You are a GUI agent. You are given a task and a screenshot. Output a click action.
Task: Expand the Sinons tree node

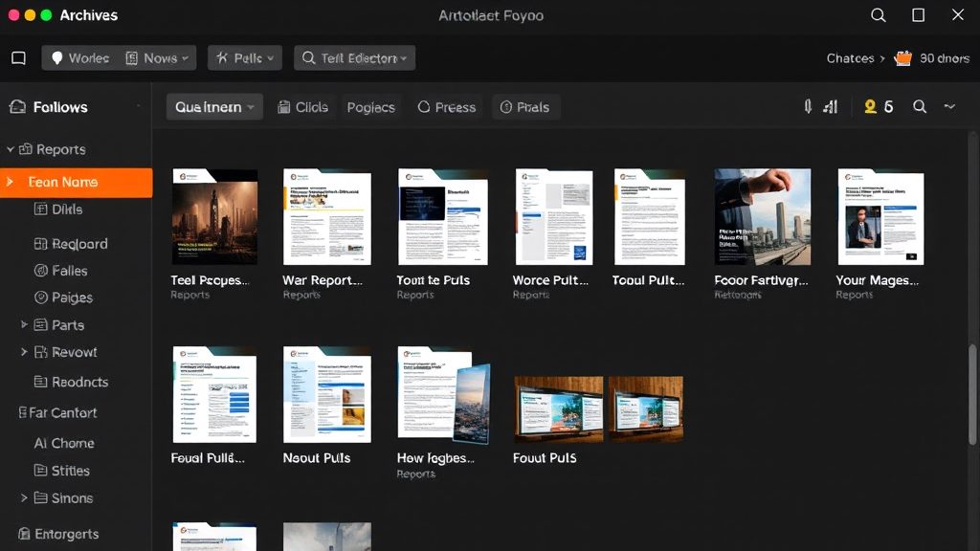24,497
